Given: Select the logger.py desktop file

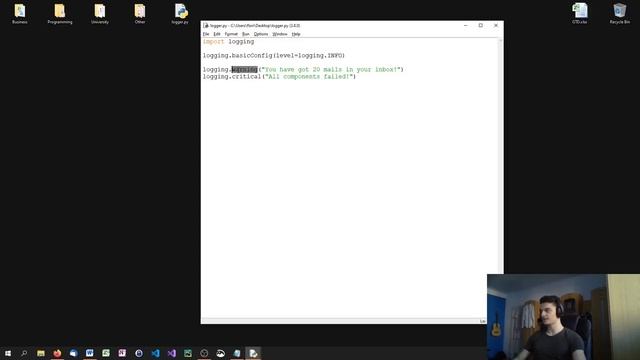Looking at the screenshot, I should [x=180, y=13].
